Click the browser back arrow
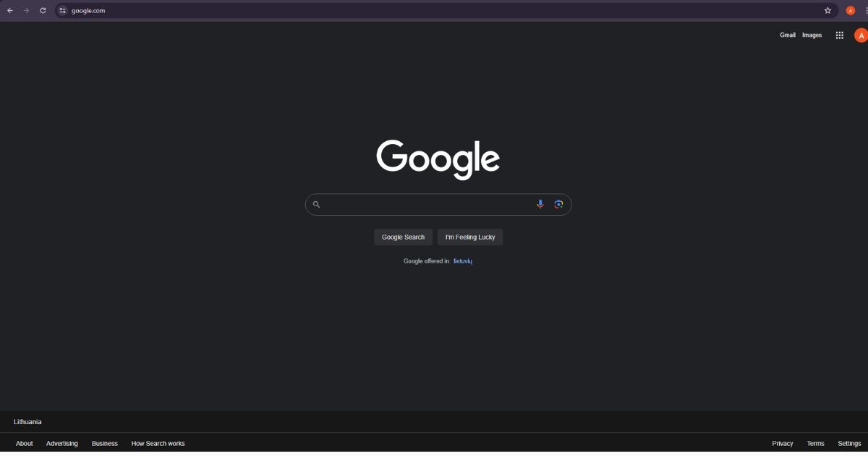The width and height of the screenshot is (868, 456). click(x=9, y=10)
